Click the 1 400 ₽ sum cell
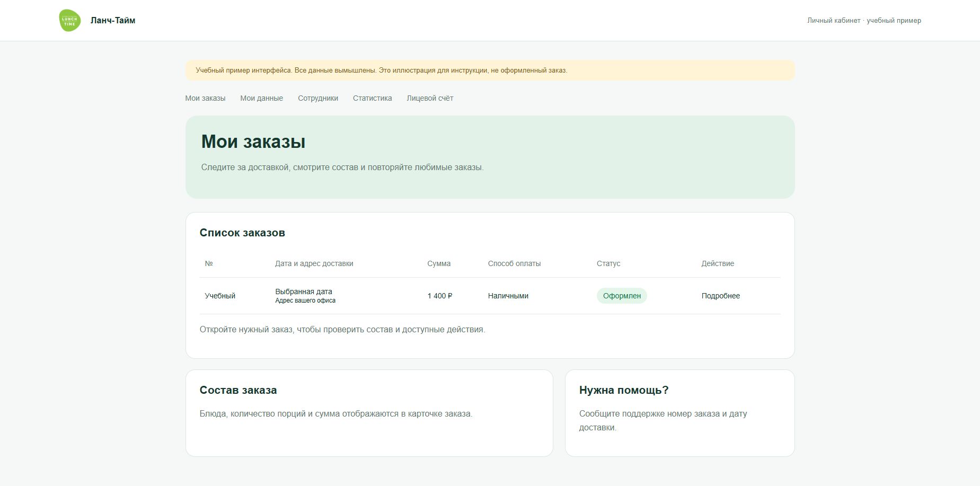980x486 pixels. pos(440,296)
